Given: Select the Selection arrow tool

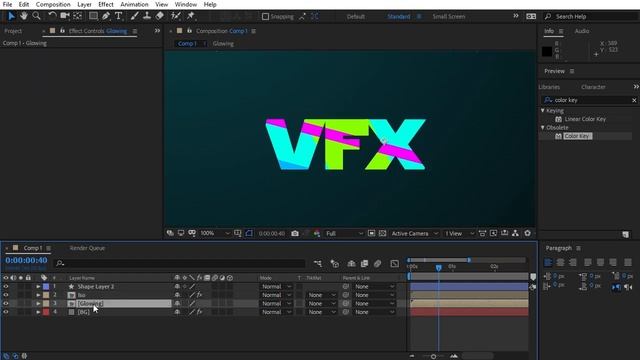Looking at the screenshot, I should click(x=11, y=16).
